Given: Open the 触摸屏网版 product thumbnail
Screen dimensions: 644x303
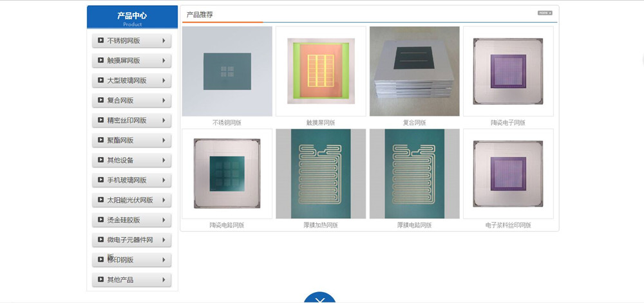Looking at the screenshot, I should 321,71.
